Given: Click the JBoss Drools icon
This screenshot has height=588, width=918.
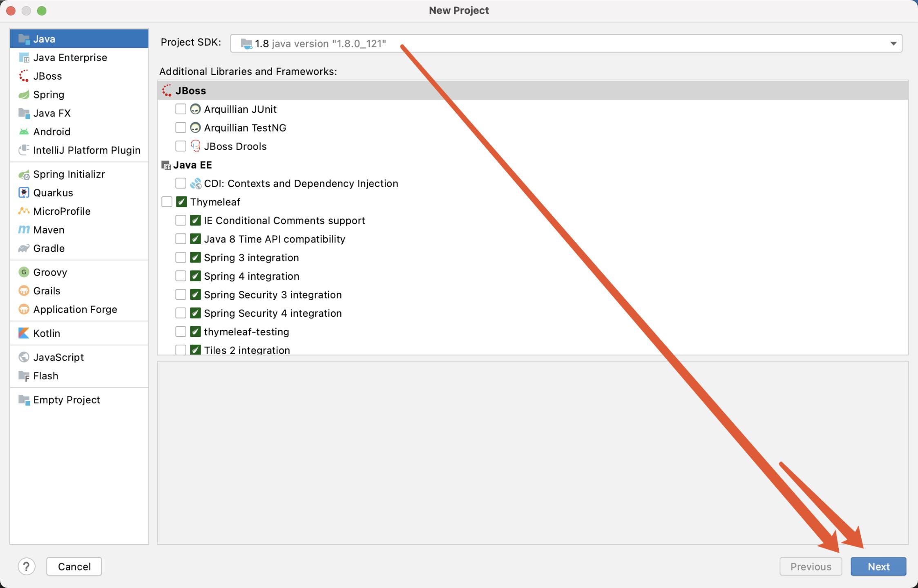Looking at the screenshot, I should tap(195, 146).
